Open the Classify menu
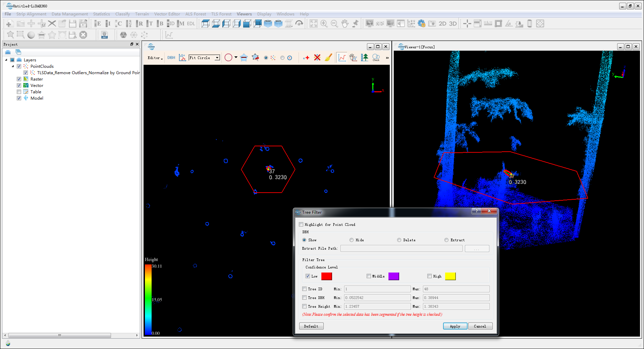 (122, 14)
